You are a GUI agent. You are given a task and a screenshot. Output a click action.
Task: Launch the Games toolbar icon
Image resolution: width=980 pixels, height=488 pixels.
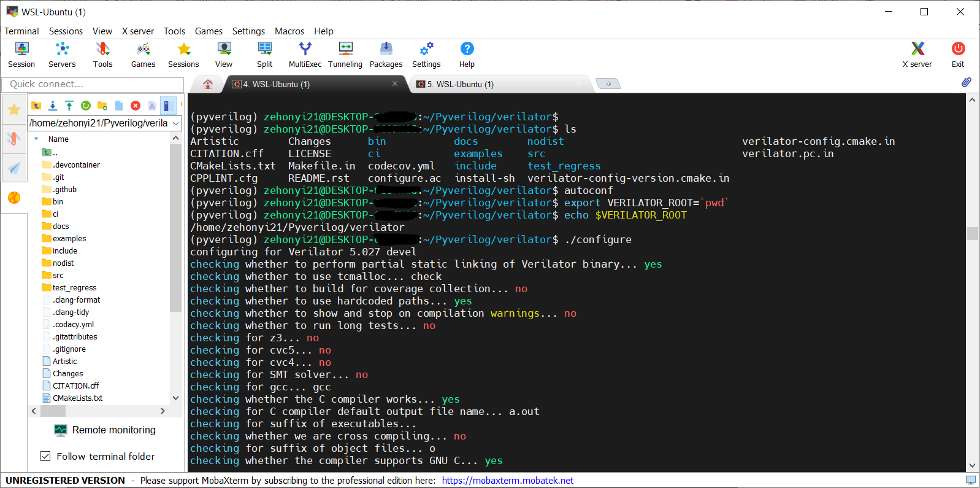click(x=143, y=55)
